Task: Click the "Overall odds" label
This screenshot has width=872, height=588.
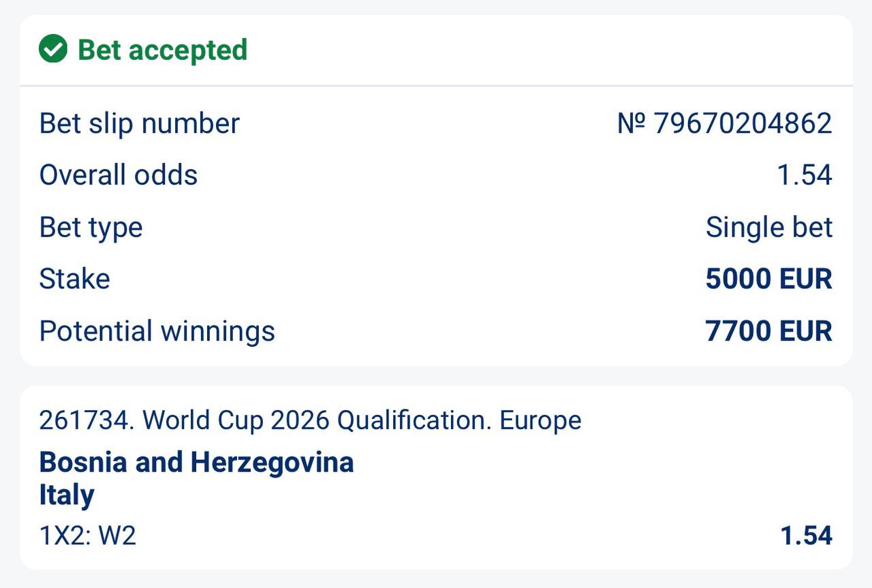Action: click(x=119, y=175)
